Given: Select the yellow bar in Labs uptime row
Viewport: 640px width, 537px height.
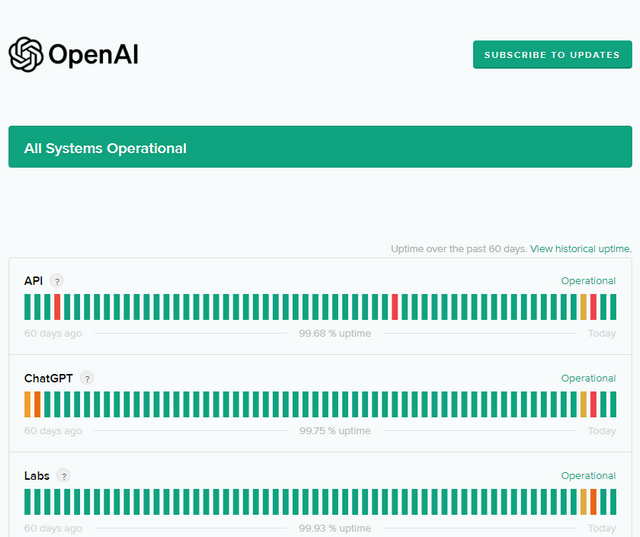Looking at the screenshot, I should [584, 502].
